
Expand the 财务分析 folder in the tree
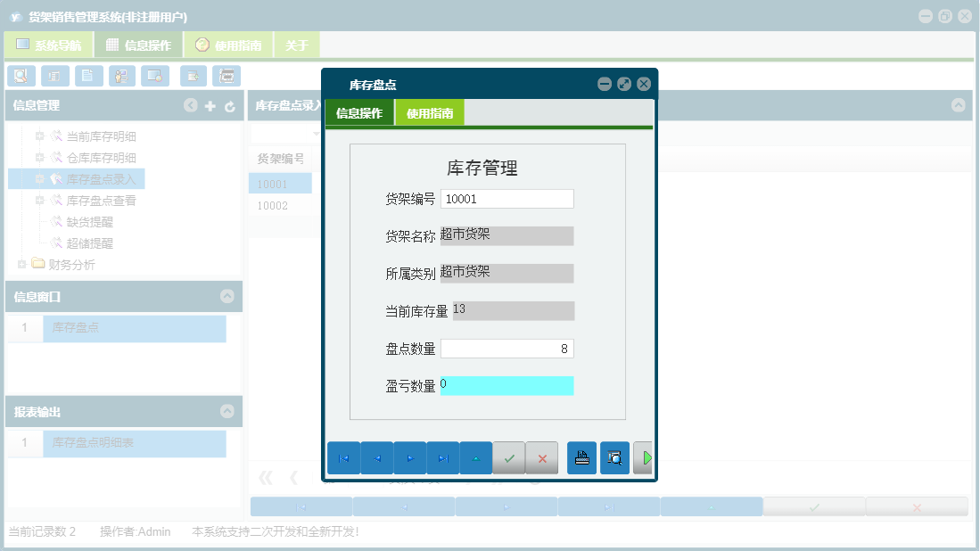(22, 264)
